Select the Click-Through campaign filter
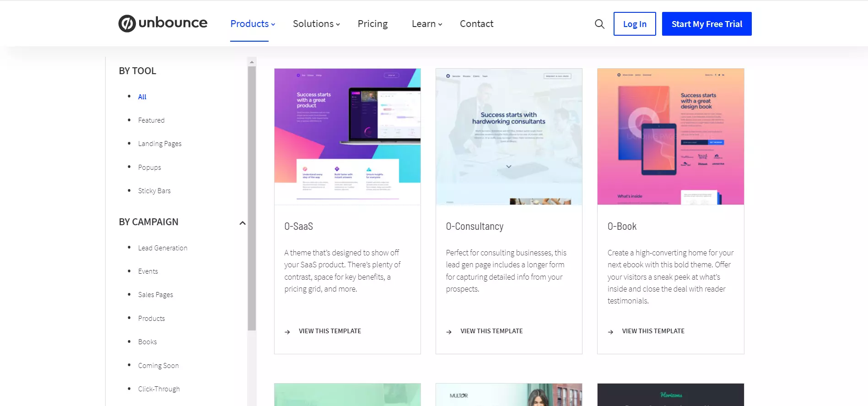This screenshot has height=406, width=868. (x=159, y=389)
